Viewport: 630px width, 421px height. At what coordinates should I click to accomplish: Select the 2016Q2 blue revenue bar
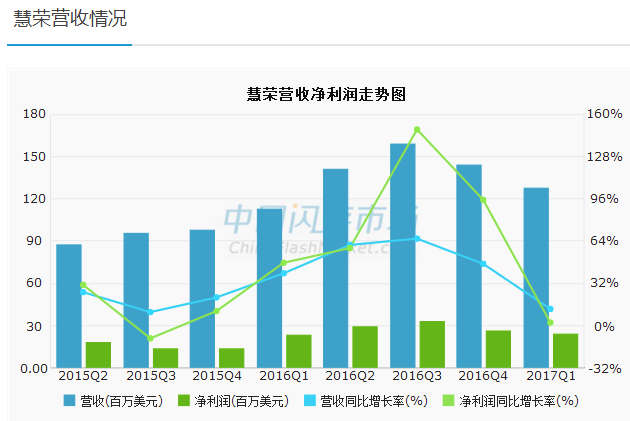tap(335, 268)
